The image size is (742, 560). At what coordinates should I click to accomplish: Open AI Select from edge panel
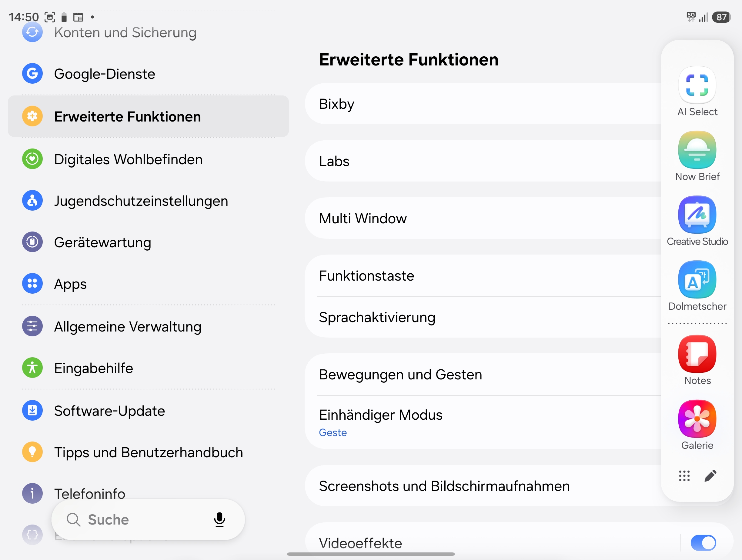pos(697,85)
